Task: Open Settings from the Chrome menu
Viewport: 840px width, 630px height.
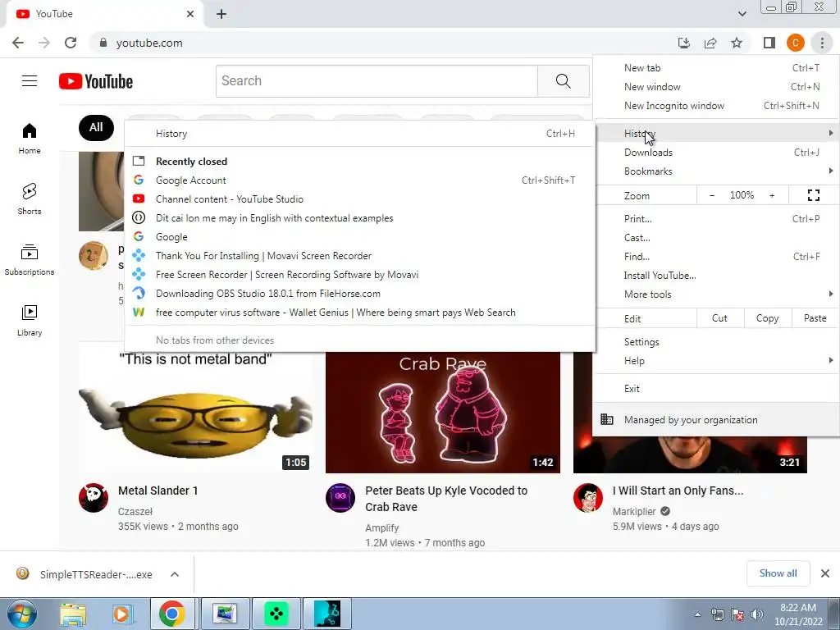Action: pos(715,342)
